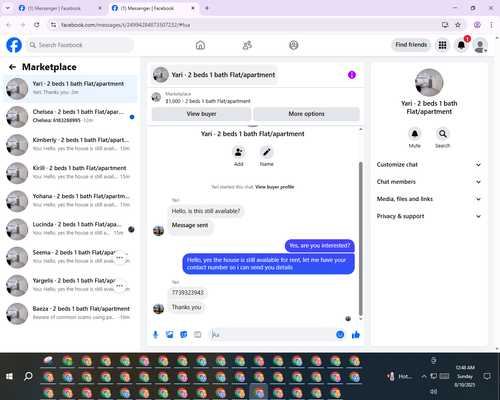Open the Chrome profile icon
The height and width of the screenshot is (400, 500).
(x=477, y=25)
